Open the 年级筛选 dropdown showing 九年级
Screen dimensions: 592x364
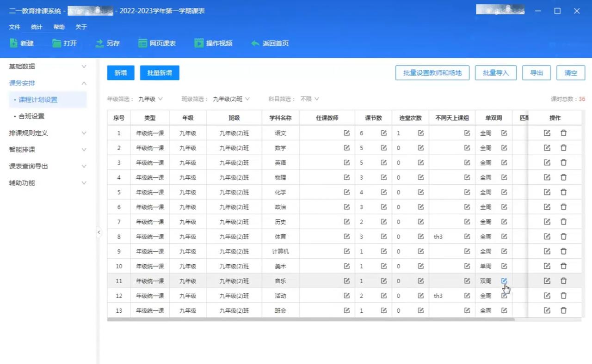150,99
